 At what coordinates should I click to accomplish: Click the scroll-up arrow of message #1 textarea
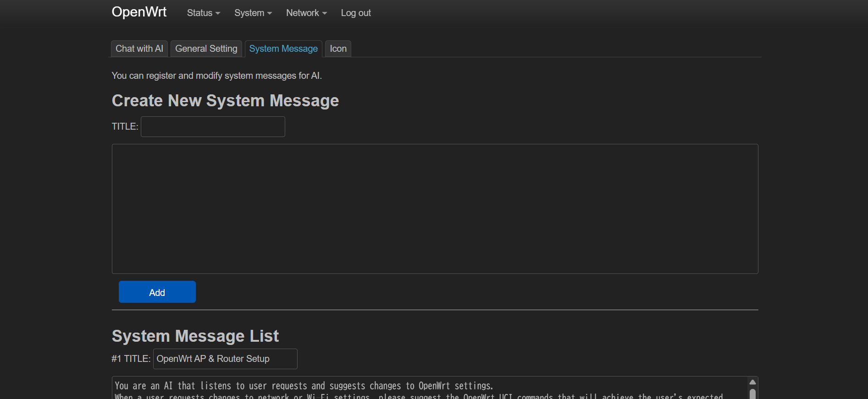click(752, 382)
